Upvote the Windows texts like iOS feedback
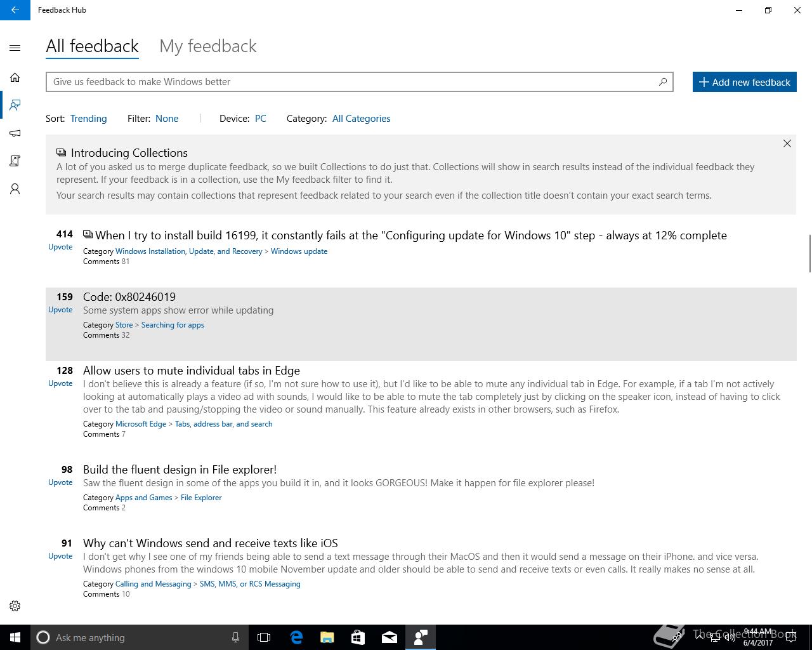This screenshot has width=812, height=650. click(x=60, y=556)
